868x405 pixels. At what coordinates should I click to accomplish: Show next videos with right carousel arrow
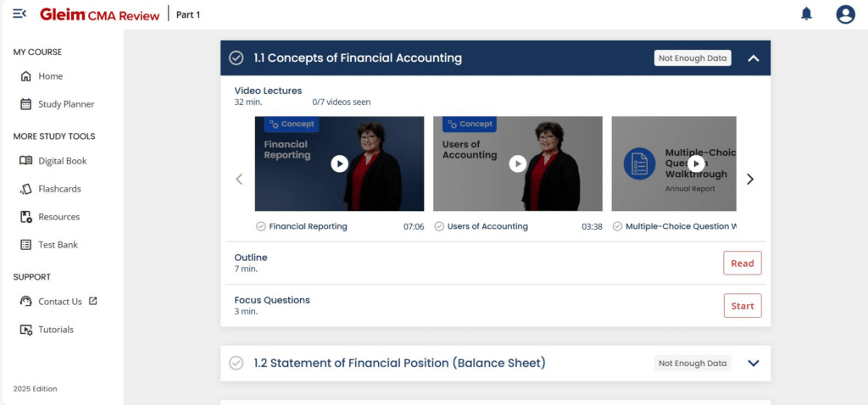pyautogui.click(x=750, y=180)
